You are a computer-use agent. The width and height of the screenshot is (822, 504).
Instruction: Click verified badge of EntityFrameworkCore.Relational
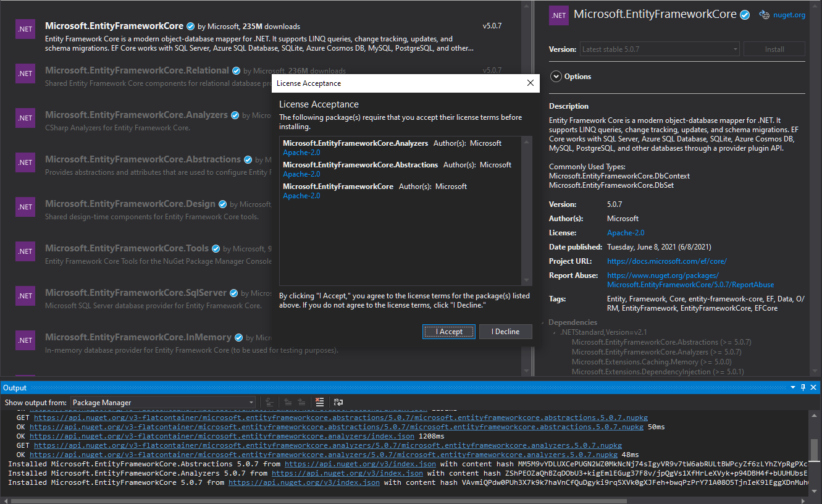click(x=236, y=71)
